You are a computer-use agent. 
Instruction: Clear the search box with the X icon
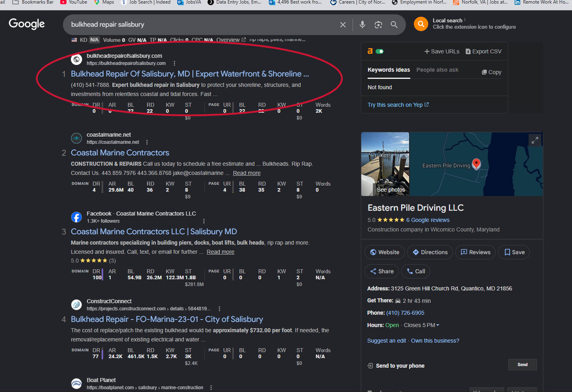[343, 25]
